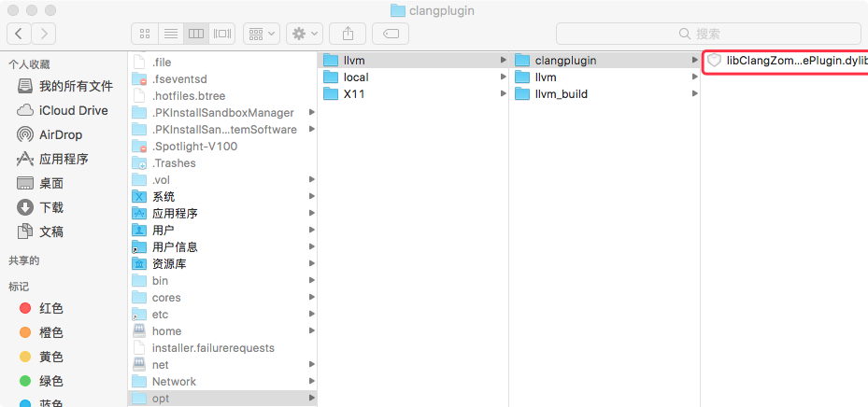The width and height of the screenshot is (868, 407).
Task: Open 我的所有文件 in the sidebar
Action: tap(64, 86)
